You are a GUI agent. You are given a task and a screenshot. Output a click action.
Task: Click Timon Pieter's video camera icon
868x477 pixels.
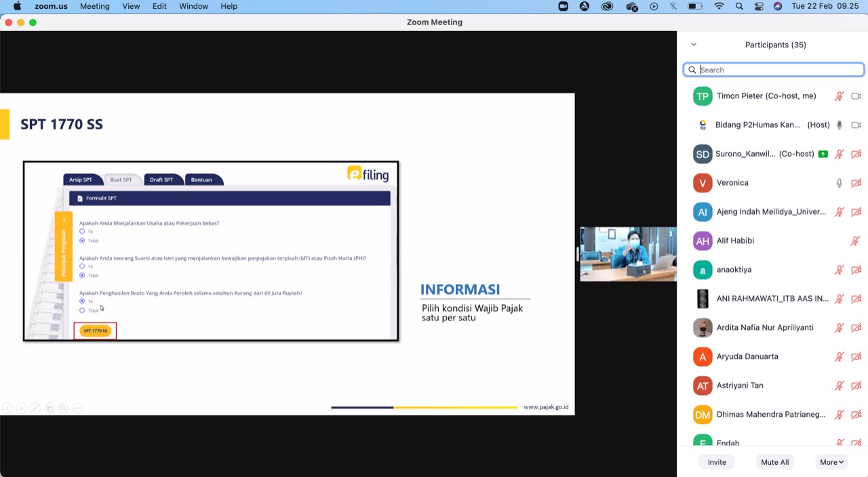[856, 96]
